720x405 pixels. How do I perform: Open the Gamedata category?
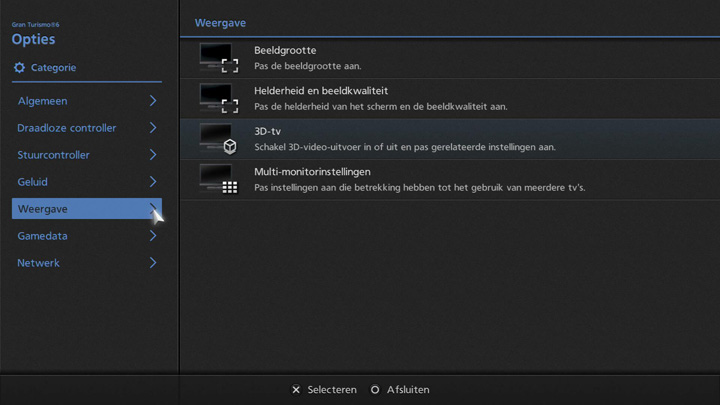[x=43, y=236]
